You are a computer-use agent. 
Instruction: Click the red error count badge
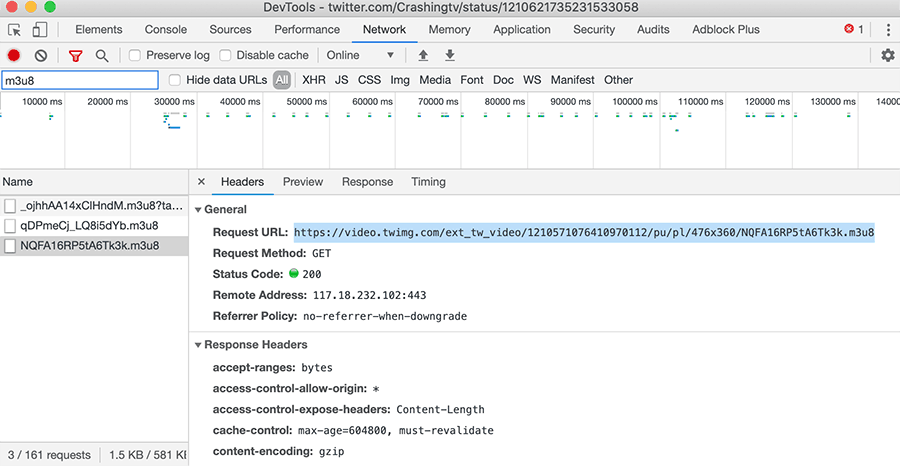pyautogui.click(x=854, y=29)
